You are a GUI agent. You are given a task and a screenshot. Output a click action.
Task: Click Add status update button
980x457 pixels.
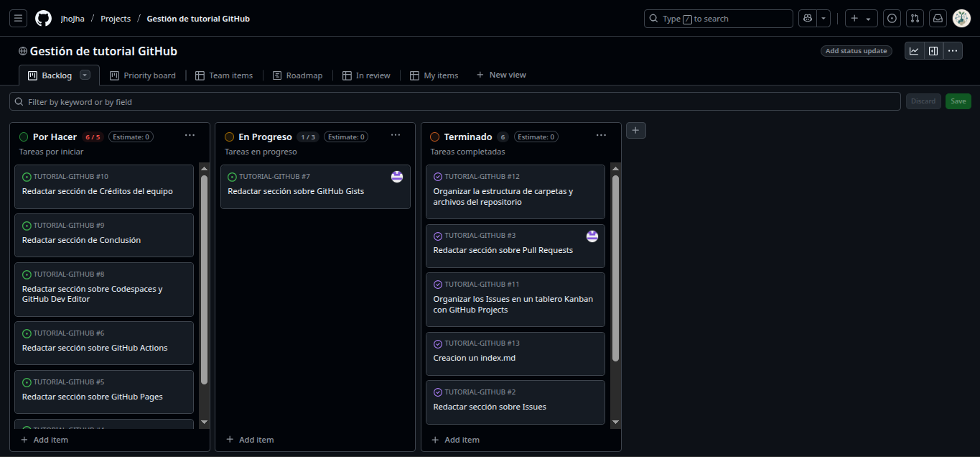coord(856,51)
